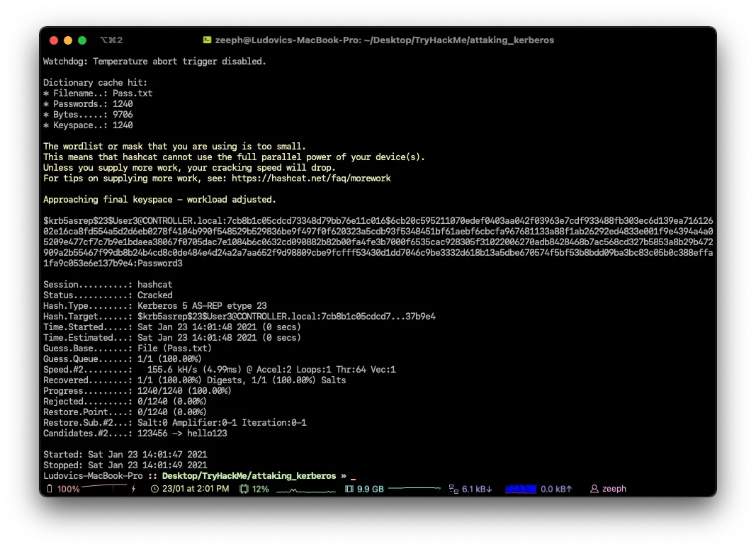The height and width of the screenshot is (549, 756).
Task: Click the memory icon next to 9.9 GB
Action: coord(349,489)
